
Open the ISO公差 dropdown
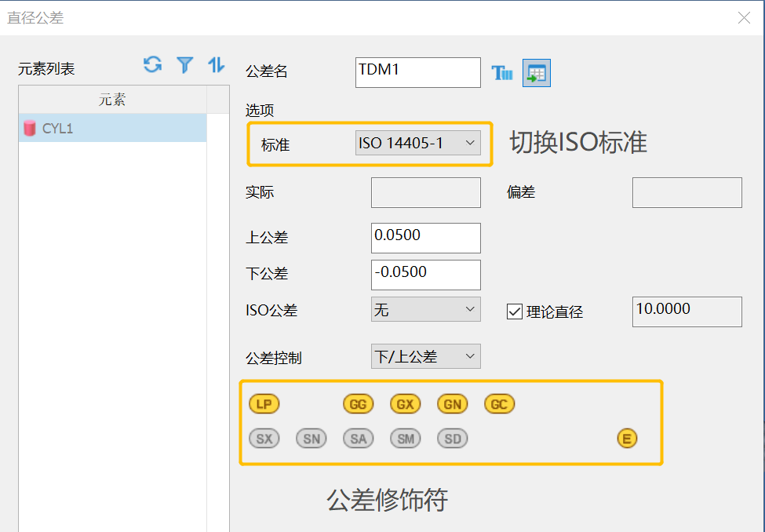(x=425, y=308)
